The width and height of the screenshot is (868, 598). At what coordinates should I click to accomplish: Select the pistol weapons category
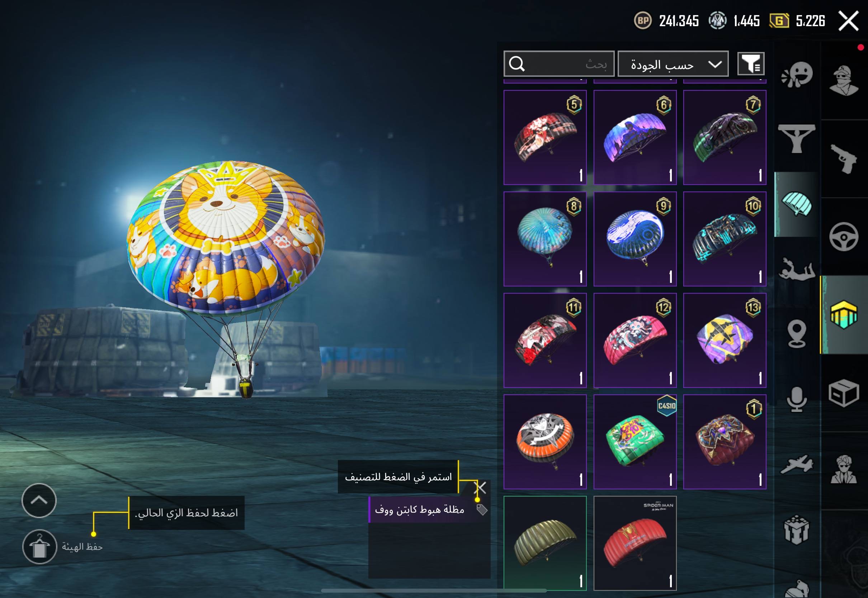844,158
